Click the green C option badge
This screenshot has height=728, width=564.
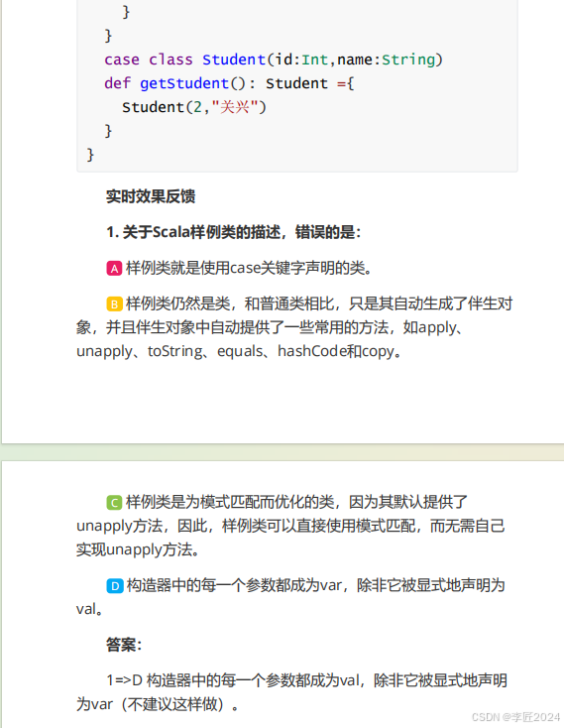pos(114,502)
